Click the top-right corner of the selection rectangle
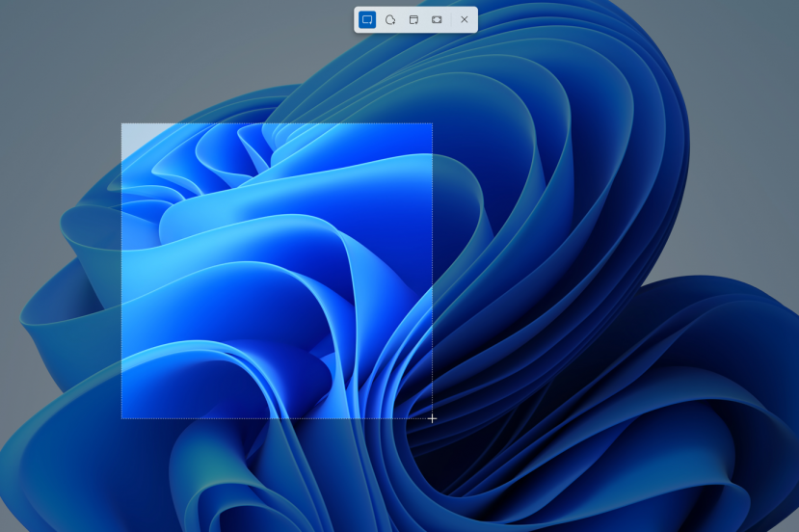This screenshot has height=532, width=799. tap(432, 123)
